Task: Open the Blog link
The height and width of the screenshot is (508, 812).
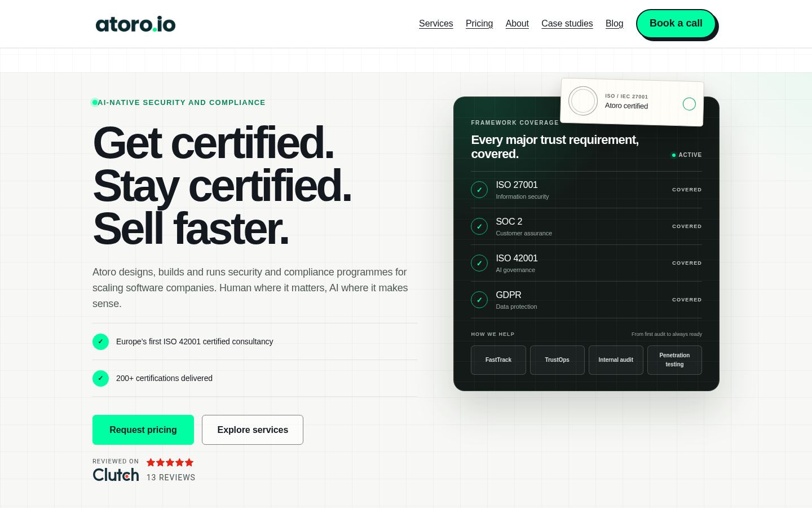Action: pyautogui.click(x=615, y=24)
